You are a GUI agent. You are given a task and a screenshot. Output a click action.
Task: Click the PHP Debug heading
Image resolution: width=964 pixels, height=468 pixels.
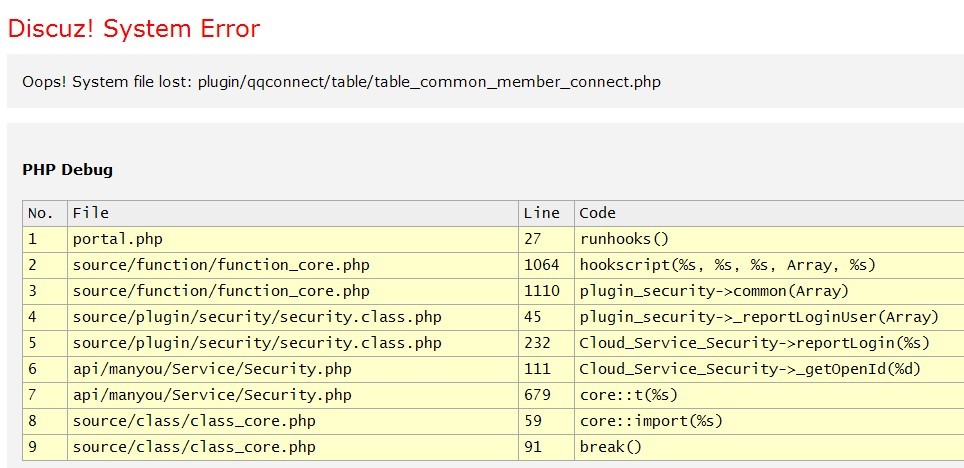(x=68, y=170)
